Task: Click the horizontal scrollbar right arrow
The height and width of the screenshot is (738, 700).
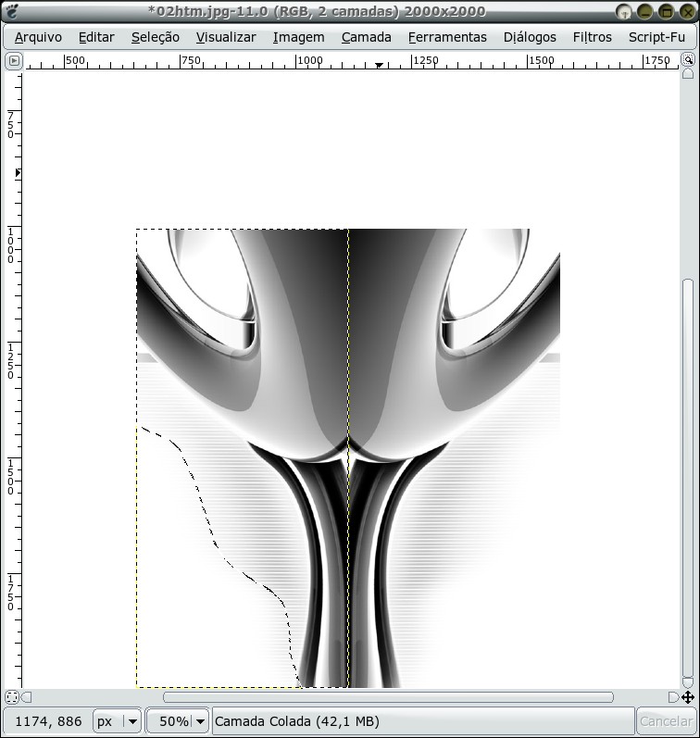Action: pyautogui.click(x=673, y=697)
